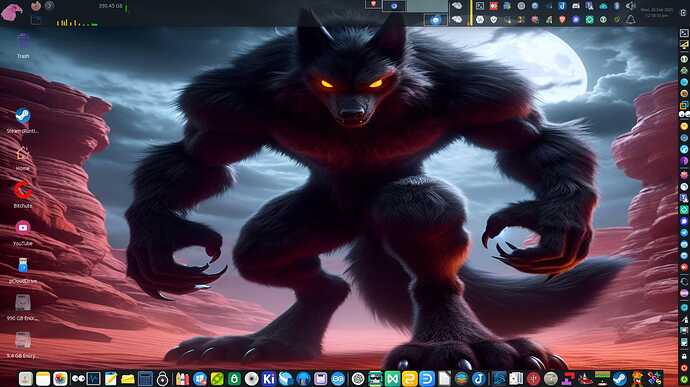The height and width of the screenshot is (387, 690).
Task: Open the Bitchute desktop shortcut
Action: coord(23,195)
